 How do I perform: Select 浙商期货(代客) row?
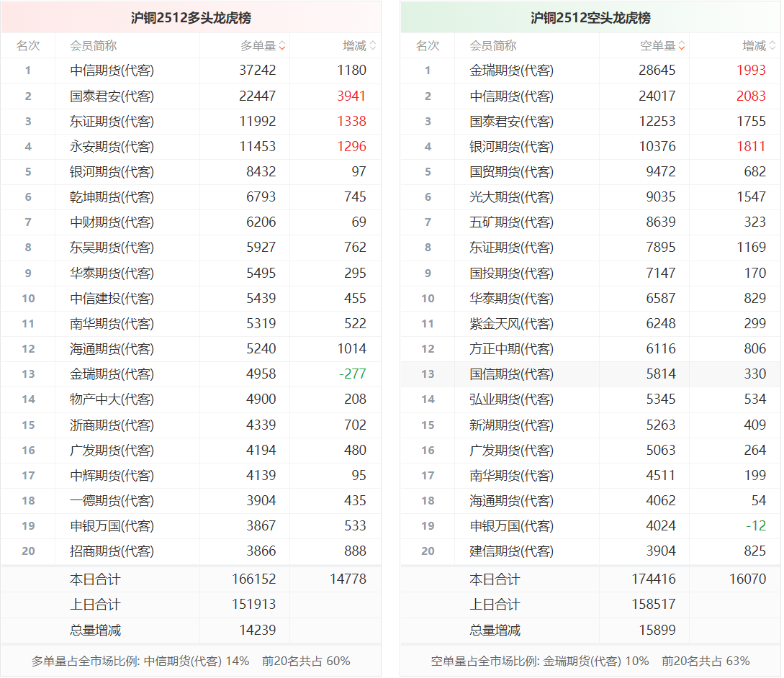pos(191,425)
